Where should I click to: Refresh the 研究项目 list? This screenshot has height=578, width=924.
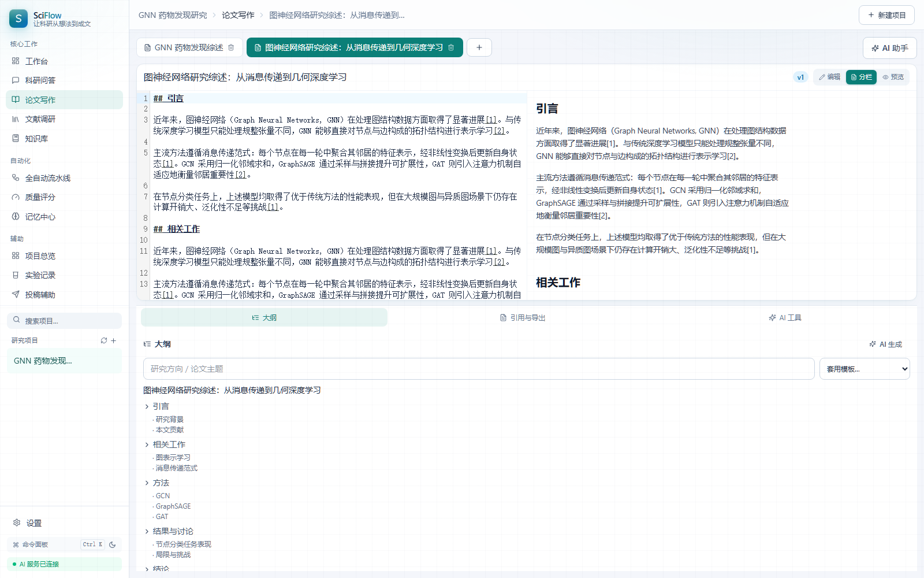pos(104,340)
